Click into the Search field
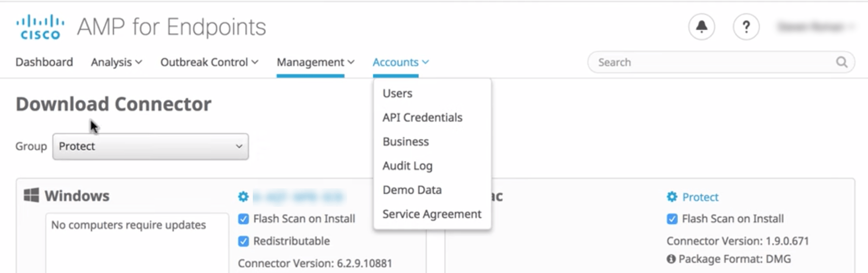868x273 pixels. [711, 62]
